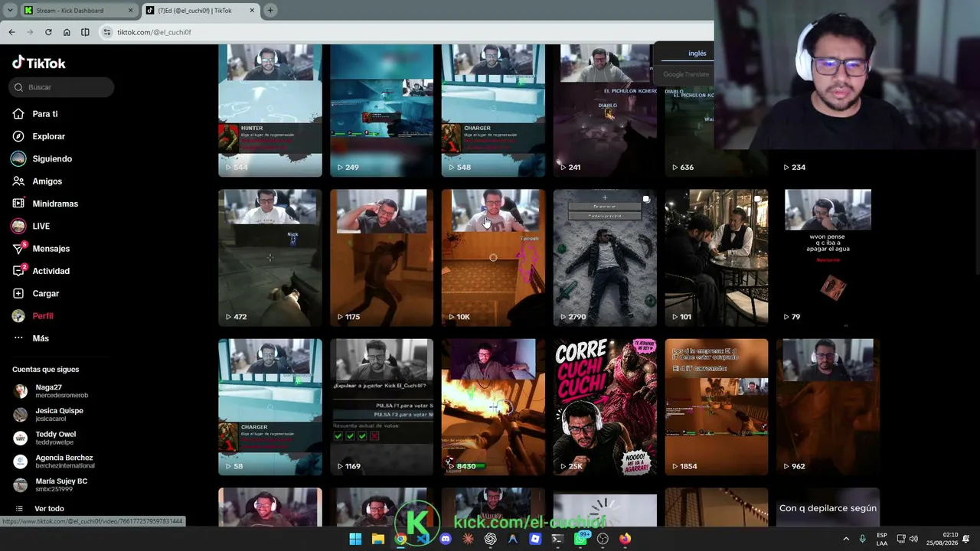Click the browser home button
The height and width of the screenshot is (551, 980).
(x=67, y=32)
